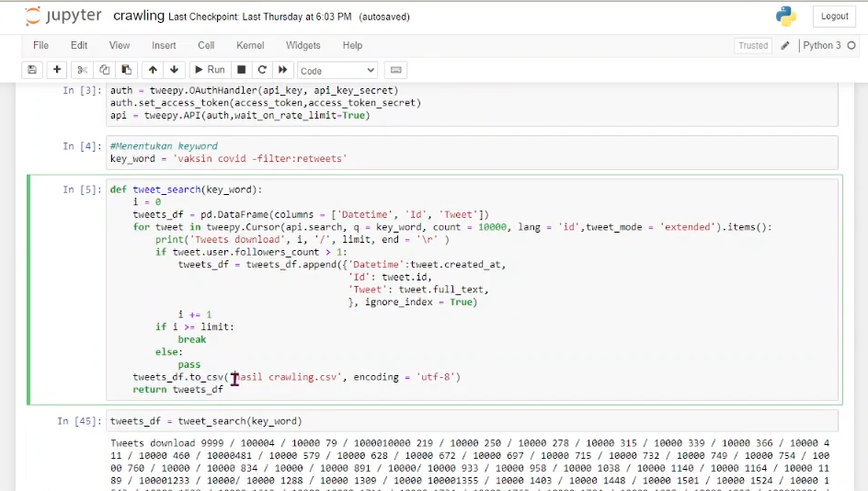Select the In [3] cell prompt
This screenshot has width=868, height=491.
[82, 90]
